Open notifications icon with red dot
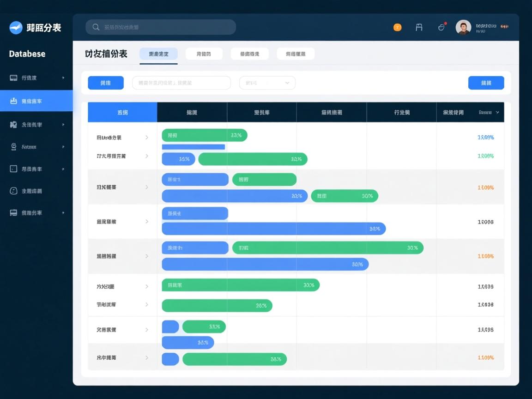This screenshot has width=532, height=399. click(441, 27)
